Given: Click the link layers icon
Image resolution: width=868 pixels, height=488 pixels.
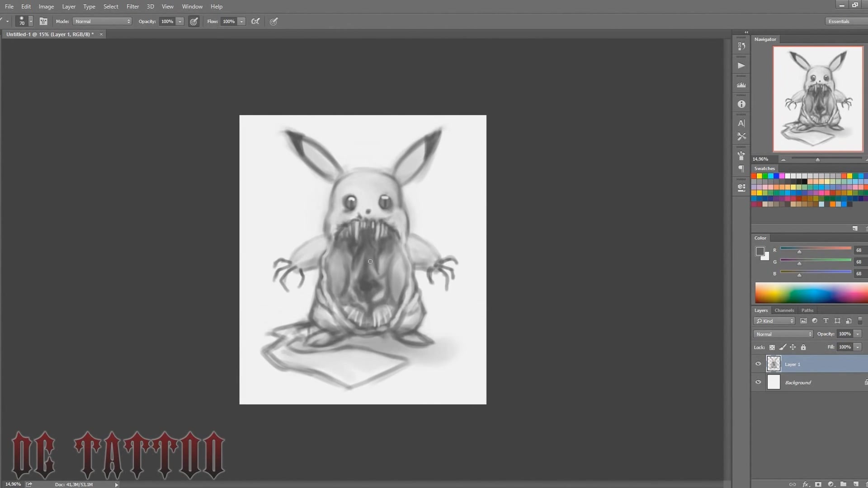Looking at the screenshot, I should click(x=793, y=484).
